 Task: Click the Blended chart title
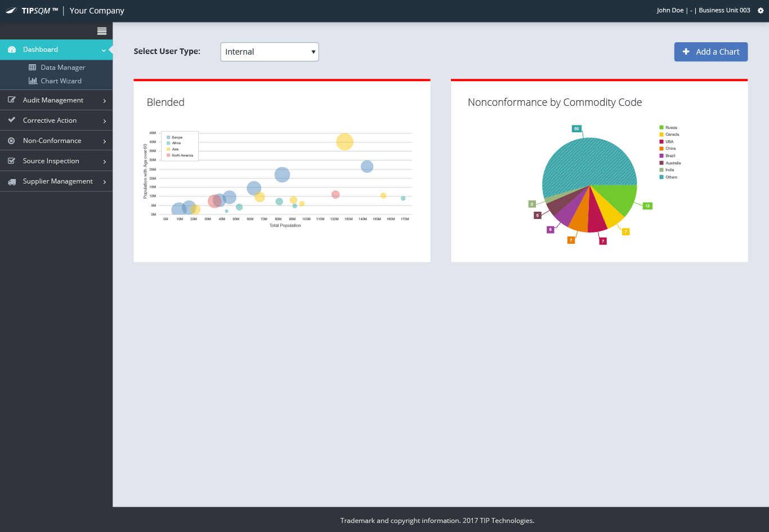point(166,102)
